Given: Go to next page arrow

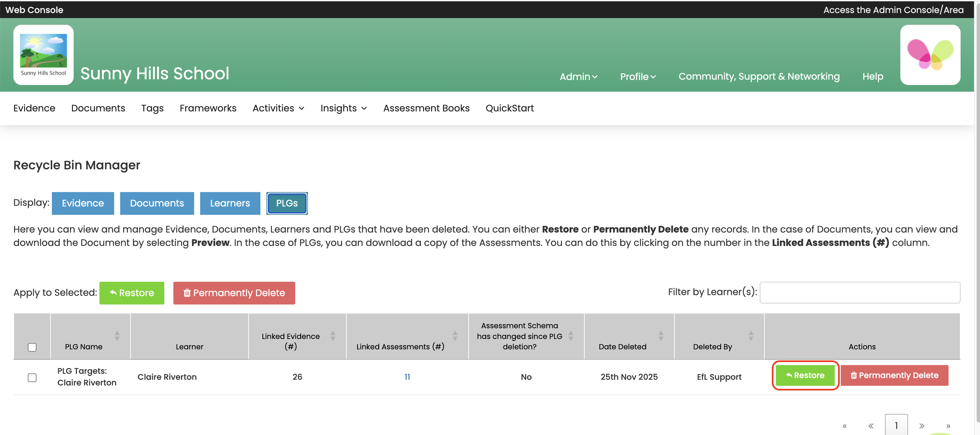Looking at the screenshot, I should [x=921, y=426].
